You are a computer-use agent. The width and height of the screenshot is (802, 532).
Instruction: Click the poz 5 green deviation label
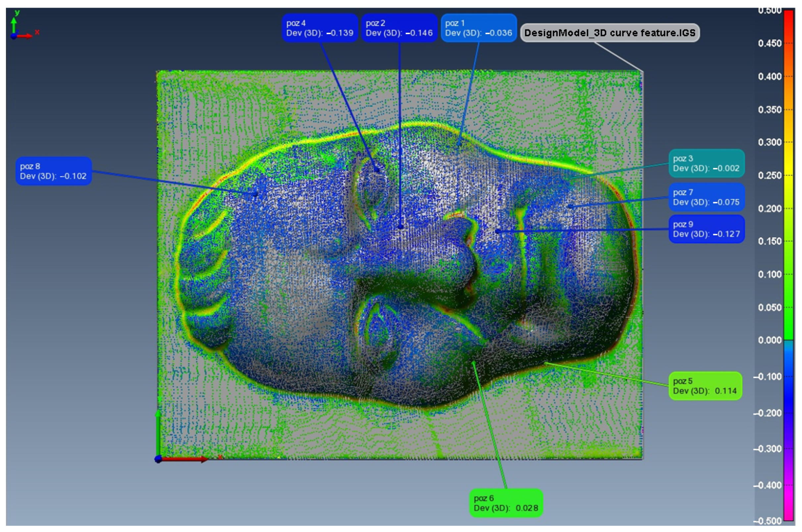click(705, 386)
